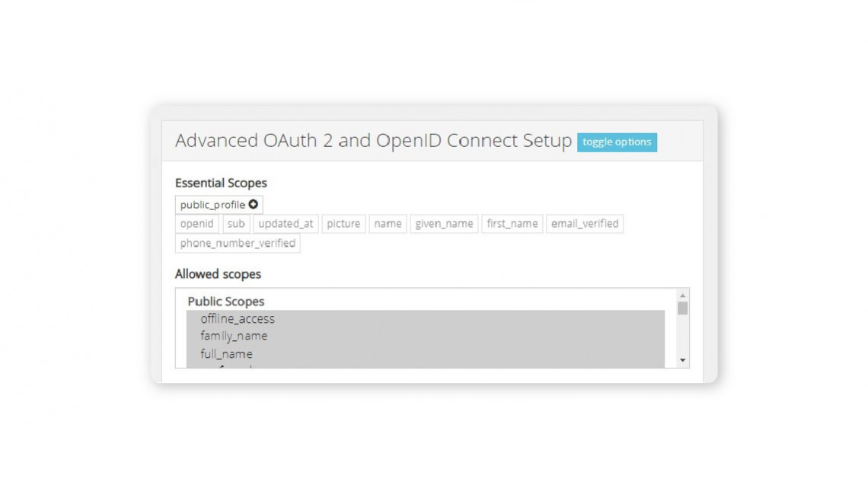Select the public_profile scope tag
Screen dimensions: 868x488
(x=212, y=205)
